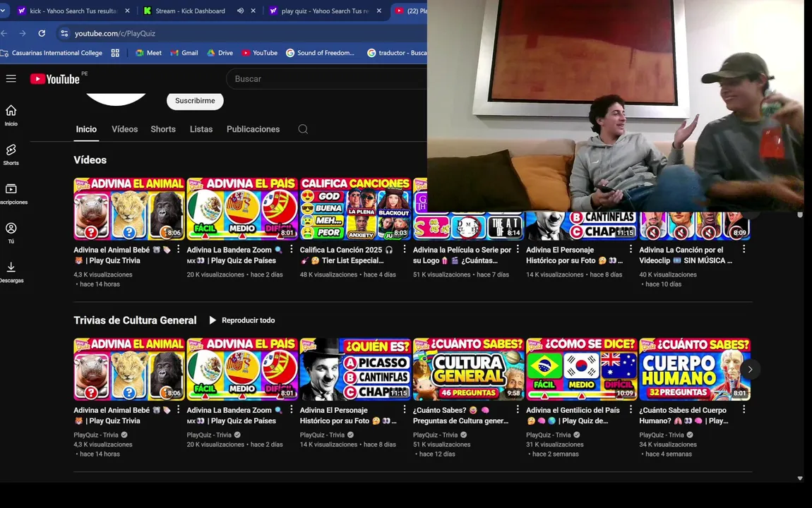Open the Drive bookmark
The height and width of the screenshot is (508, 812).
click(220, 53)
